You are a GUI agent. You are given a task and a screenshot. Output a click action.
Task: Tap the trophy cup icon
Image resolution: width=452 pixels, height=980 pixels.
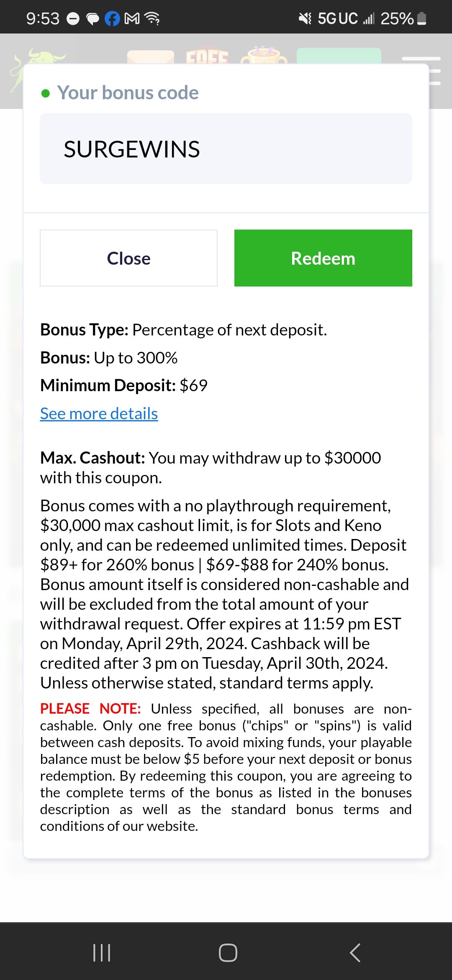pyautogui.click(x=264, y=56)
